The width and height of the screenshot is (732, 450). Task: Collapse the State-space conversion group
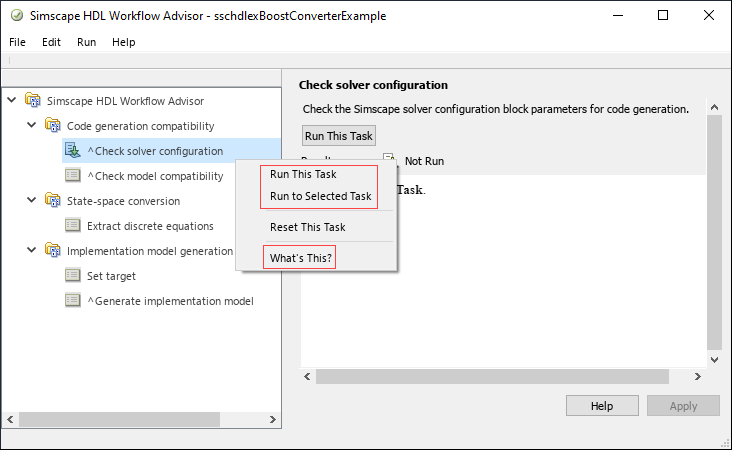pyautogui.click(x=32, y=200)
